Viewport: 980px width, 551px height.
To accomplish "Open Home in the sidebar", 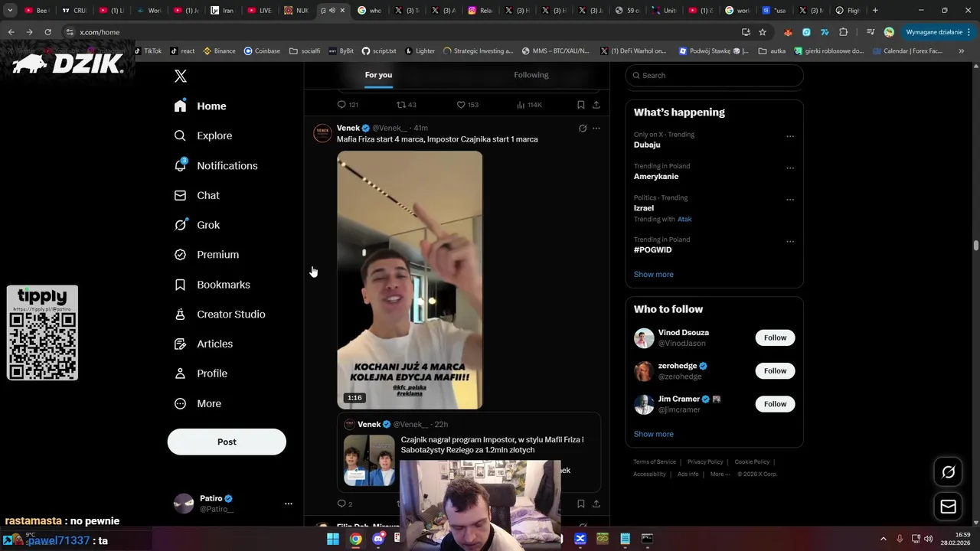I will click(x=201, y=106).
